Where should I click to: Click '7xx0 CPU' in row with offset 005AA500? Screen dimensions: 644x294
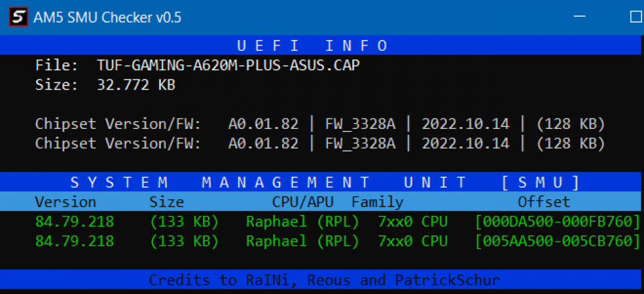click(413, 241)
